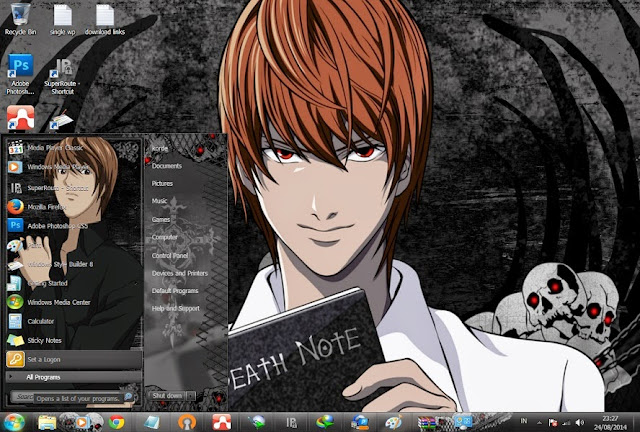640x432 pixels.
Task: Click the IN language indicator
Action: (524, 421)
